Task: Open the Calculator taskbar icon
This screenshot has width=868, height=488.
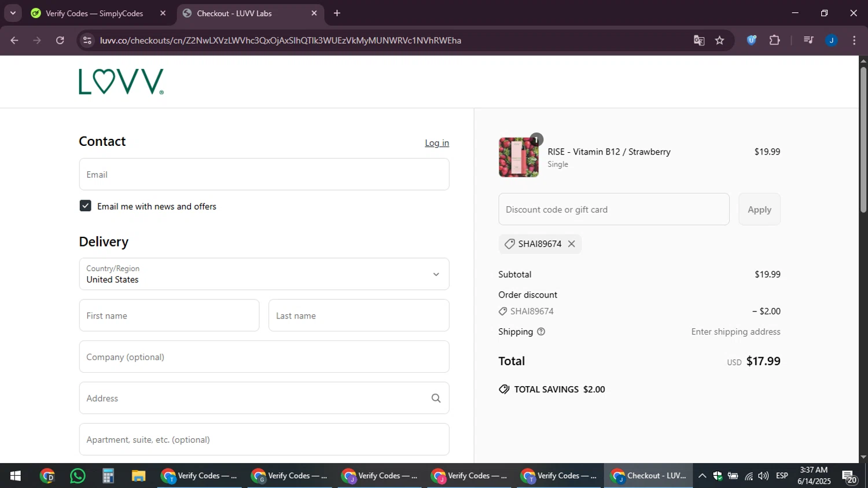Action: [108, 476]
